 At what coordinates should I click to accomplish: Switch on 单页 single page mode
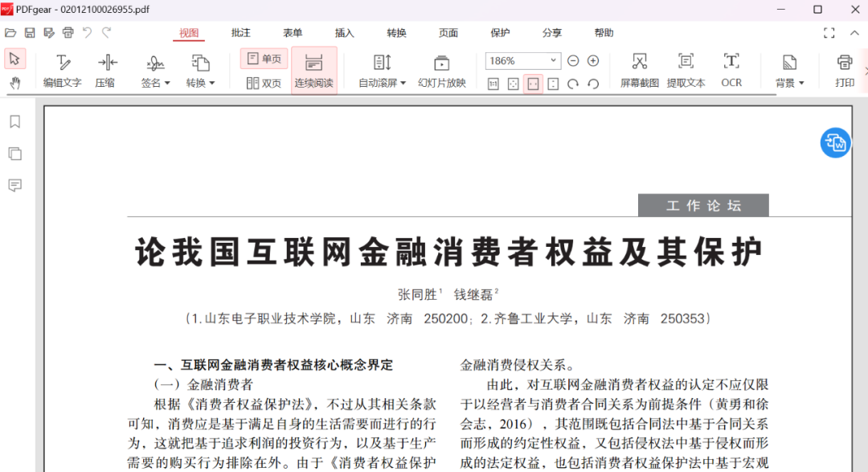point(264,58)
